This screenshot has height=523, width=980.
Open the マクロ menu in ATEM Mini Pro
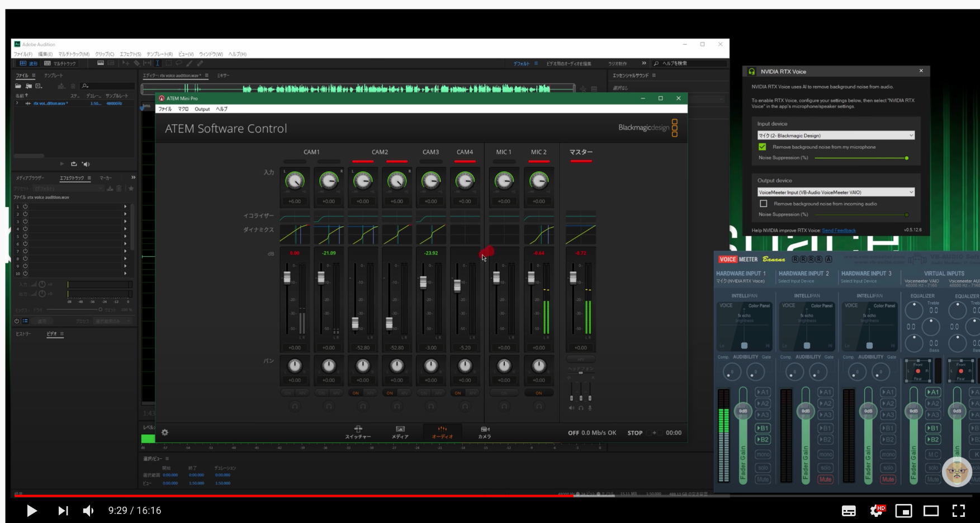pos(183,109)
